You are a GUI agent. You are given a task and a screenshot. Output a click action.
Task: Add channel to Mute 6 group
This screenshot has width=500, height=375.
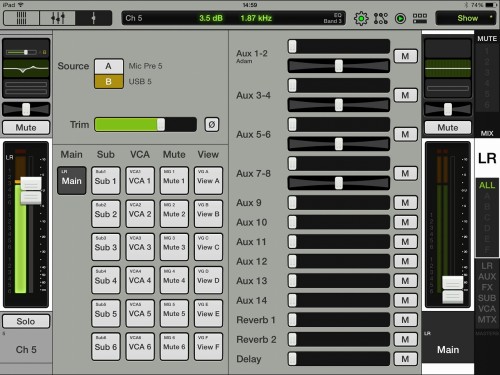174,347
